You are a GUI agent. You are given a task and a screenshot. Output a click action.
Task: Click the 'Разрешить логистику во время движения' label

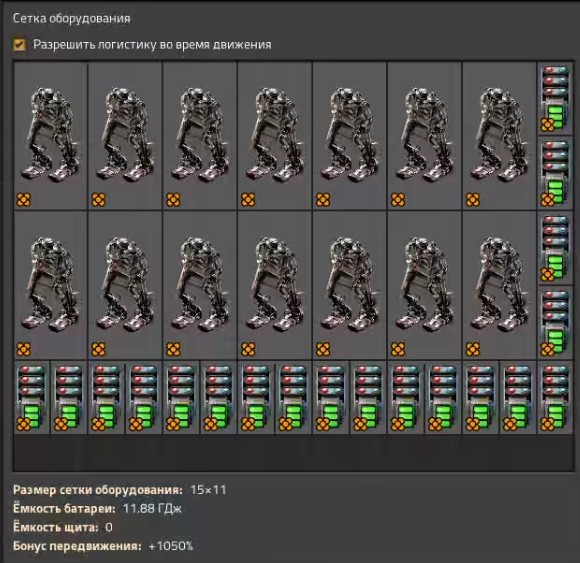pos(152,45)
